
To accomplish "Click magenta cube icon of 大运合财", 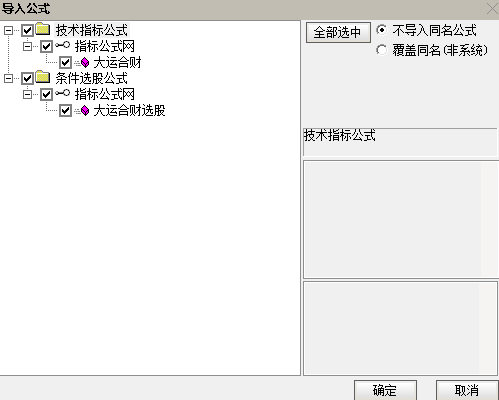I will [x=85, y=62].
